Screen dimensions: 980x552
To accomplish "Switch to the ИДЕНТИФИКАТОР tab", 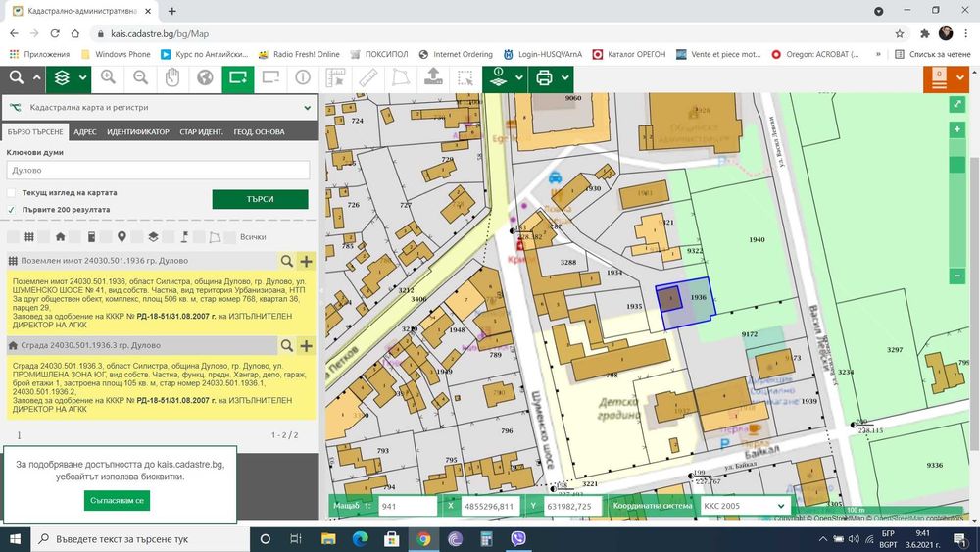I will pyautogui.click(x=137, y=132).
